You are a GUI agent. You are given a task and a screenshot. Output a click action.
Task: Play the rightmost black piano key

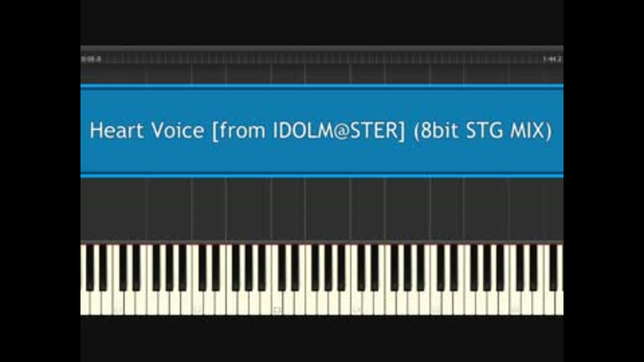(x=553, y=267)
